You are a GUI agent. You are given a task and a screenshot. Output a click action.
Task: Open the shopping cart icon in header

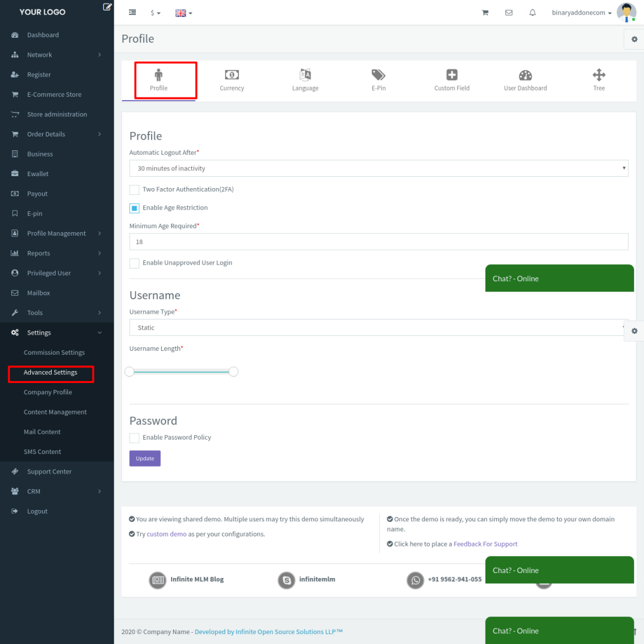[485, 13]
